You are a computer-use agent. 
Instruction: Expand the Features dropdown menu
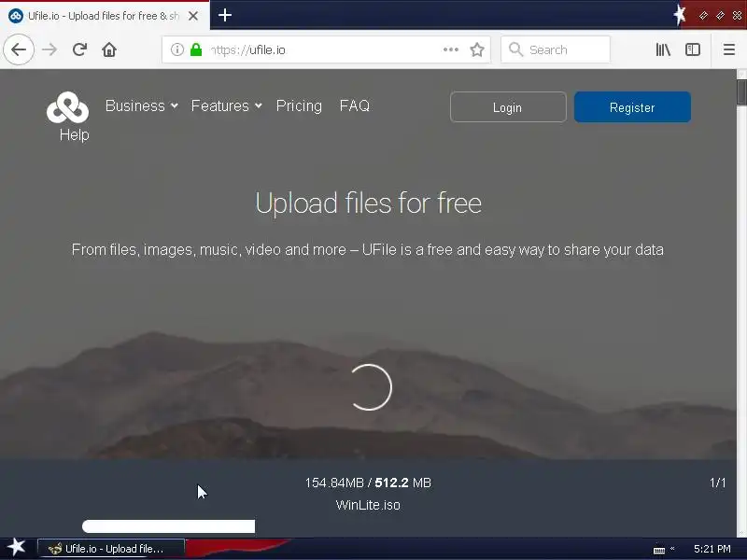click(226, 105)
